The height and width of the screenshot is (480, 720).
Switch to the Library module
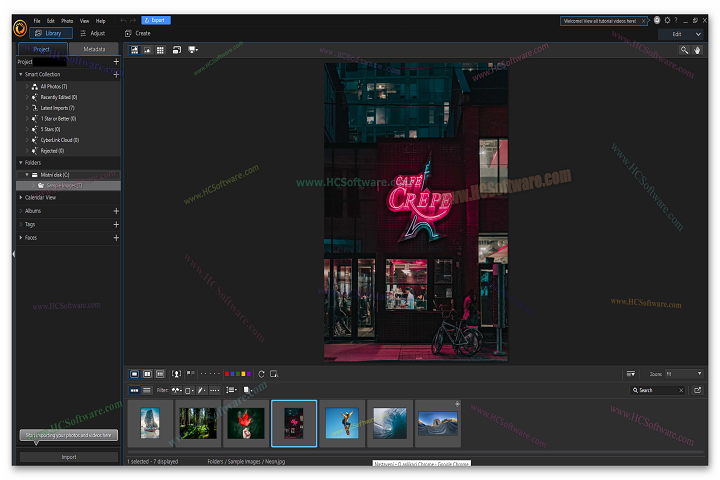point(51,33)
